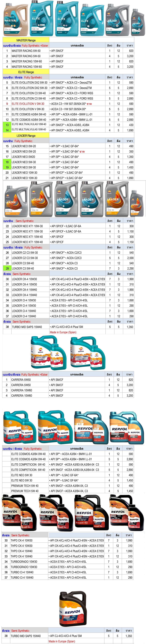
Task: Click "LEADER C3 5W-40" in row 28
Action: [23, 263]
